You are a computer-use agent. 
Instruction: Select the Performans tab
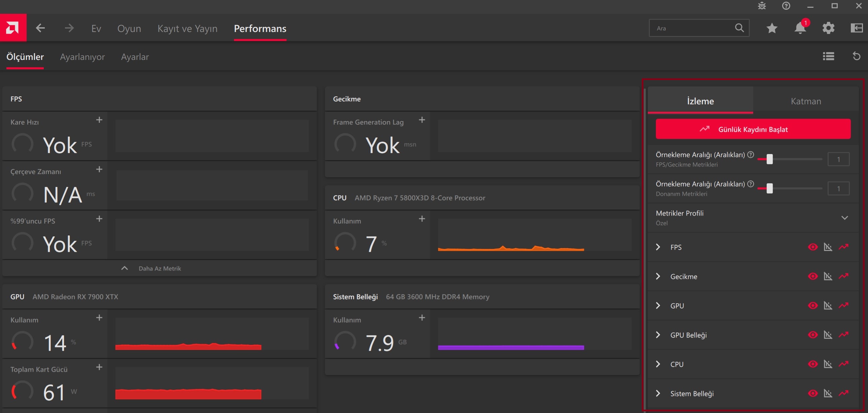tap(260, 28)
